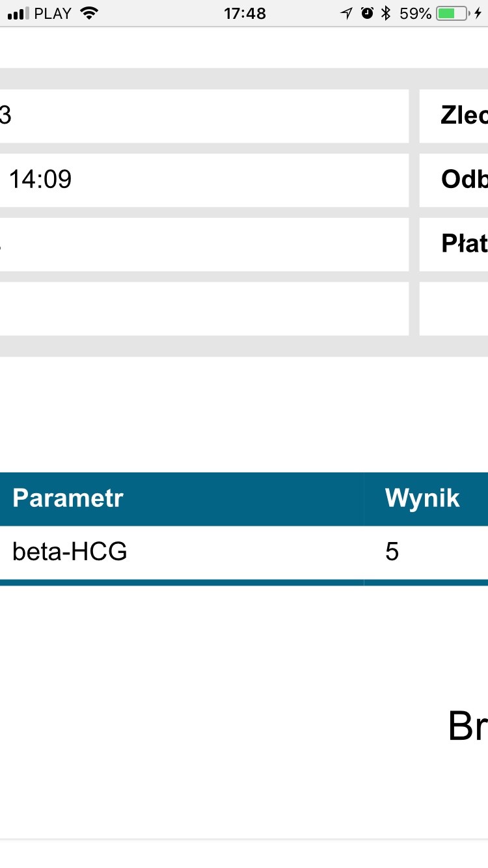
Task: Tap the cell labeled Płat
Action: [463, 244]
